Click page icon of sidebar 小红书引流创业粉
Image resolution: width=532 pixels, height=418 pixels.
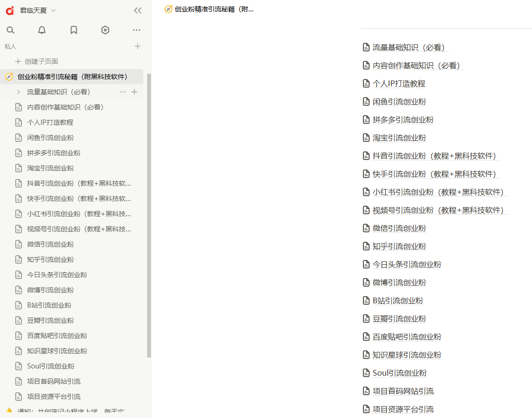coord(19,214)
